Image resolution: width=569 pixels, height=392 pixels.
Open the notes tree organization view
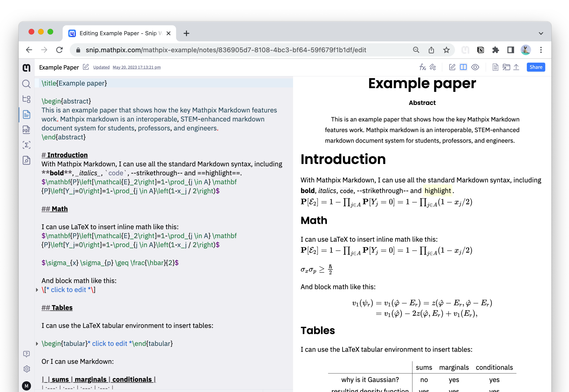26,99
